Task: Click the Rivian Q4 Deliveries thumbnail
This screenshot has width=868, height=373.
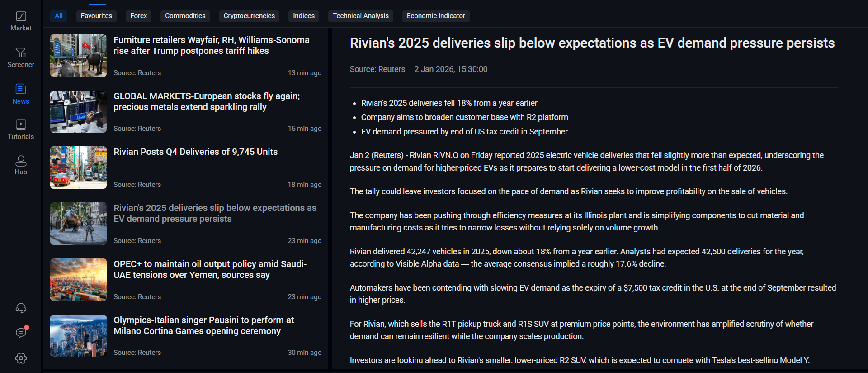Action: 78,167
